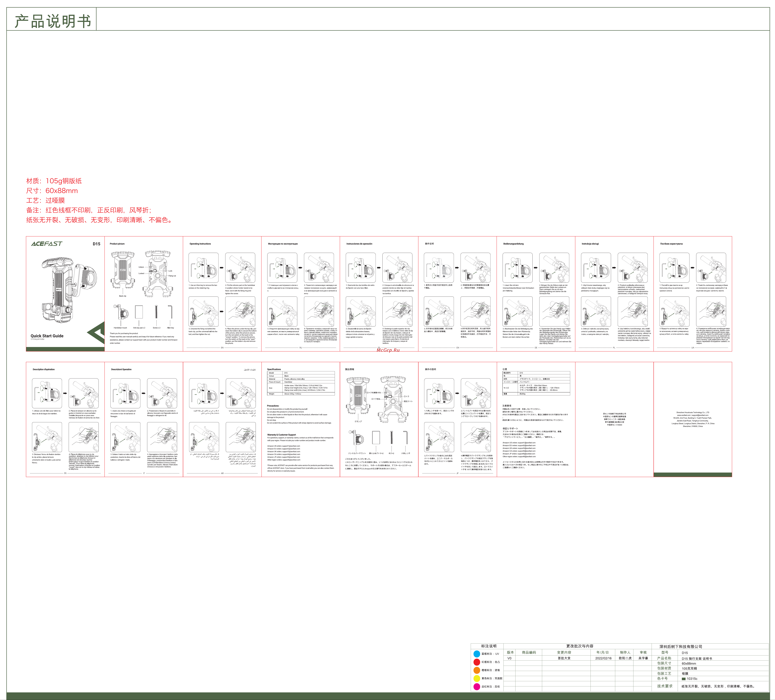Click the Allen key illustration in Product picture panel
The image size is (775, 700).
tap(170, 312)
